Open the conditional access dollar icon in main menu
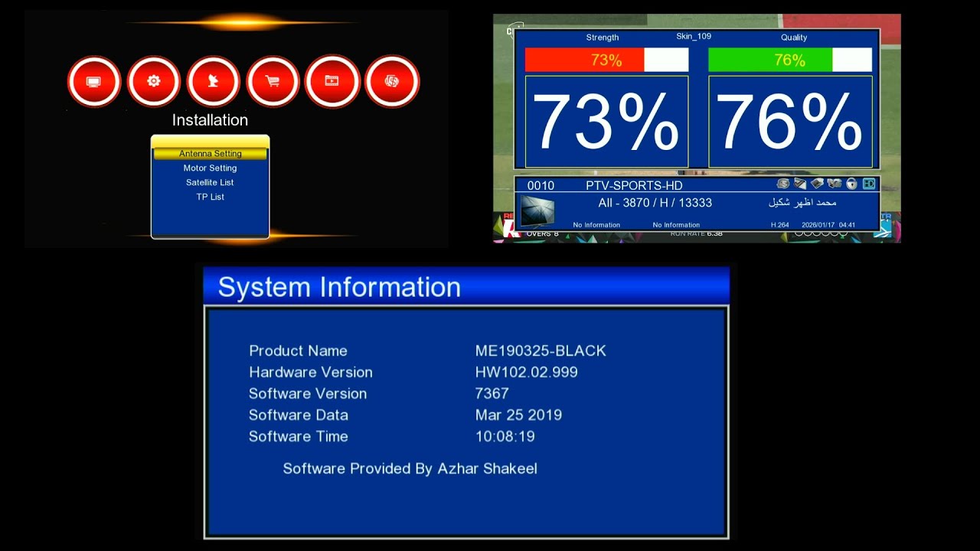The image size is (980, 551). (392, 81)
